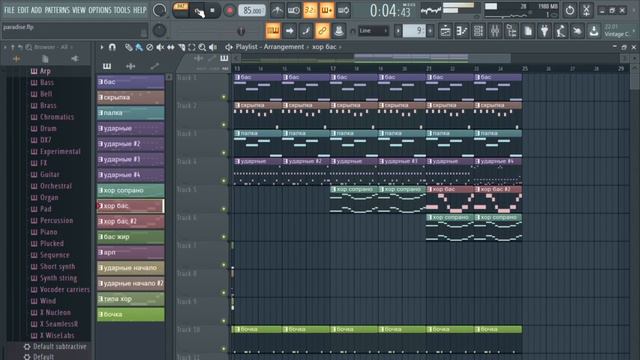The height and width of the screenshot is (360, 640).
Task: Click the main pitch slider handle
Action: [x=241, y=31]
